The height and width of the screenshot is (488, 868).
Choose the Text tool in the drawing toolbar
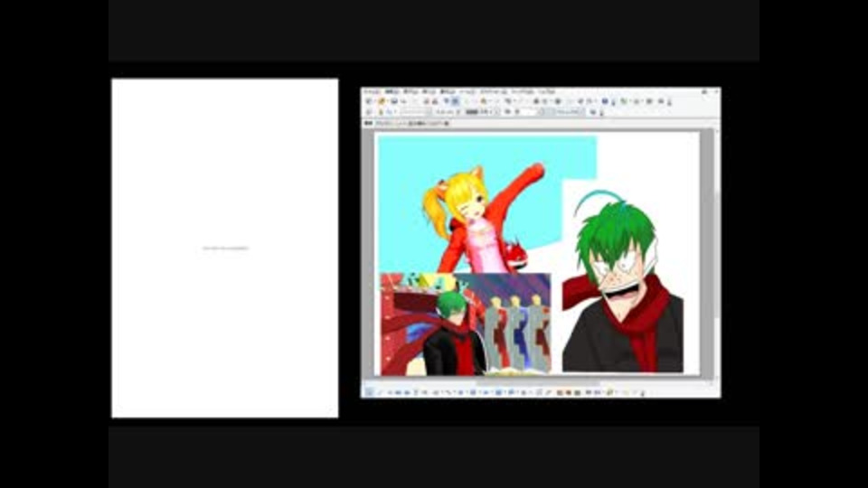(415, 392)
